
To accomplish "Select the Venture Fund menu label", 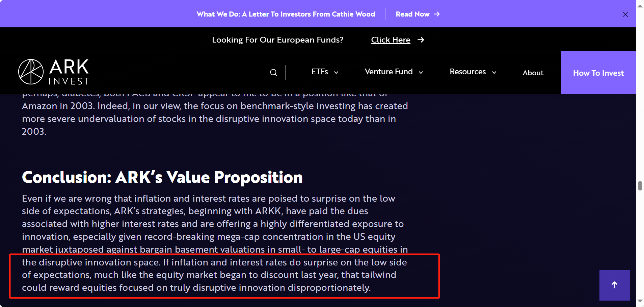I will click(x=388, y=72).
